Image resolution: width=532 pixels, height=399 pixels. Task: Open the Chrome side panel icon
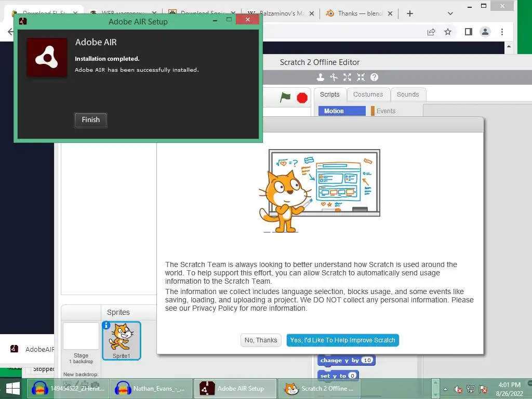pos(469,32)
